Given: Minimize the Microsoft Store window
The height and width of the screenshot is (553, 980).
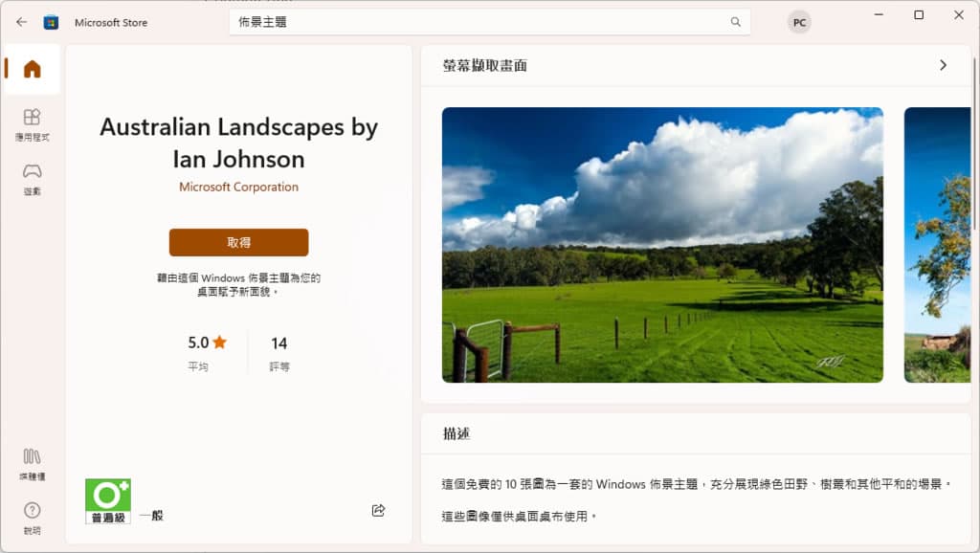Looking at the screenshot, I should tap(879, 14).
